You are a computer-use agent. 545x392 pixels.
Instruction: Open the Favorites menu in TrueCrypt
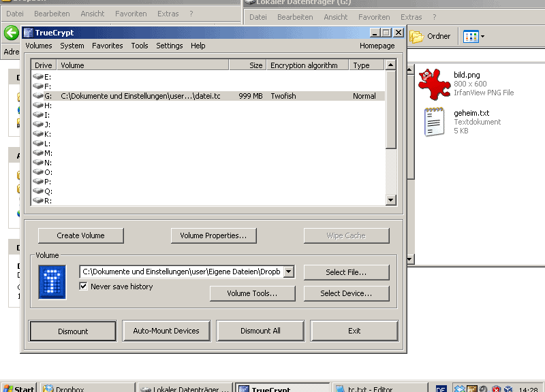[x=108, y=46]
